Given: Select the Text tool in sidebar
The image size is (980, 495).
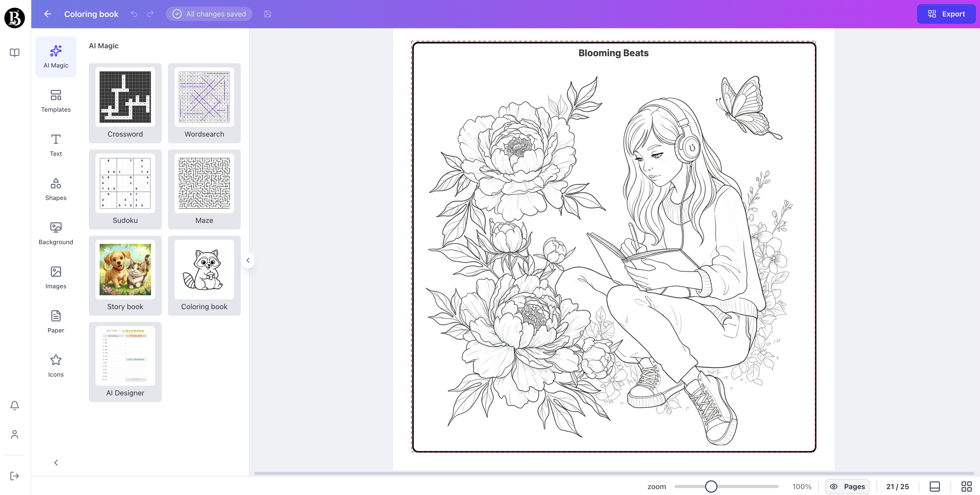Looking at the screenshot, I should [56, 145].
